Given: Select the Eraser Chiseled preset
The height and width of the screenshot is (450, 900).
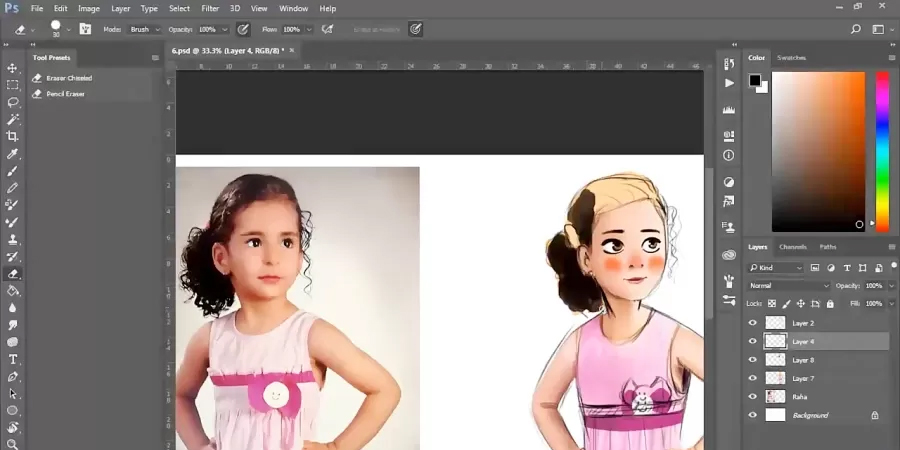Looking at the screenshot, I should pos(69,77).
